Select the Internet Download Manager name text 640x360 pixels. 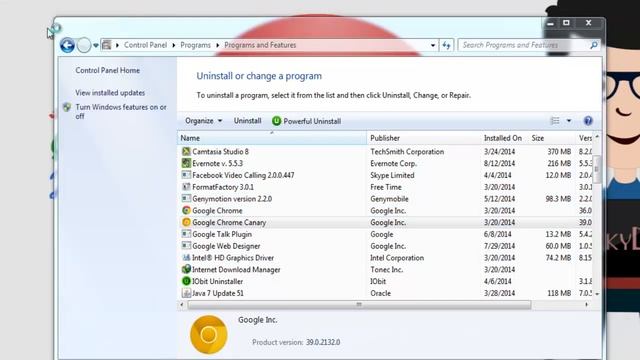236,270
